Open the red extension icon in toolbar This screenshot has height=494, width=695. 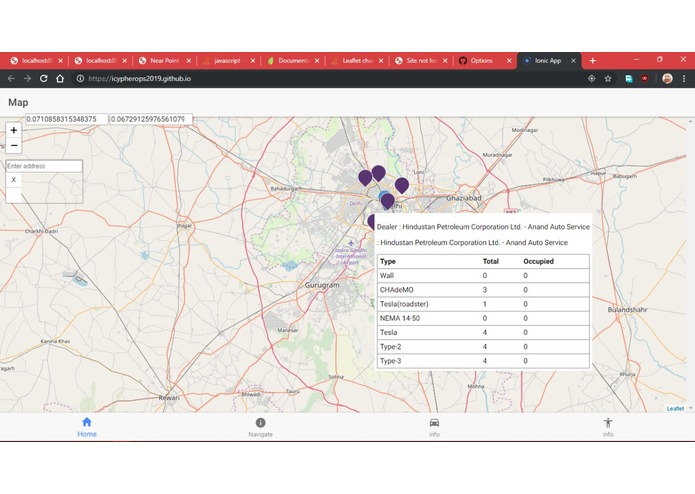click(x=644, y=78)
